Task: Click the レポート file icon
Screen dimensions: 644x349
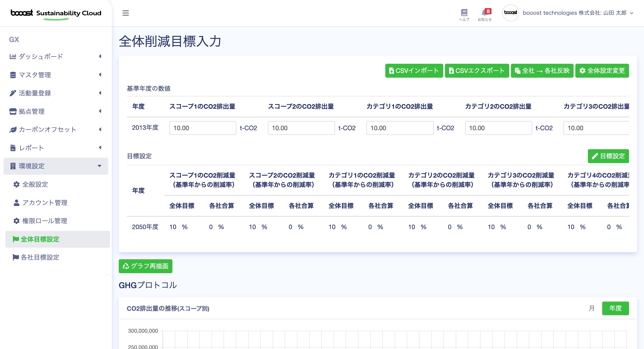Action: point(13,148)
